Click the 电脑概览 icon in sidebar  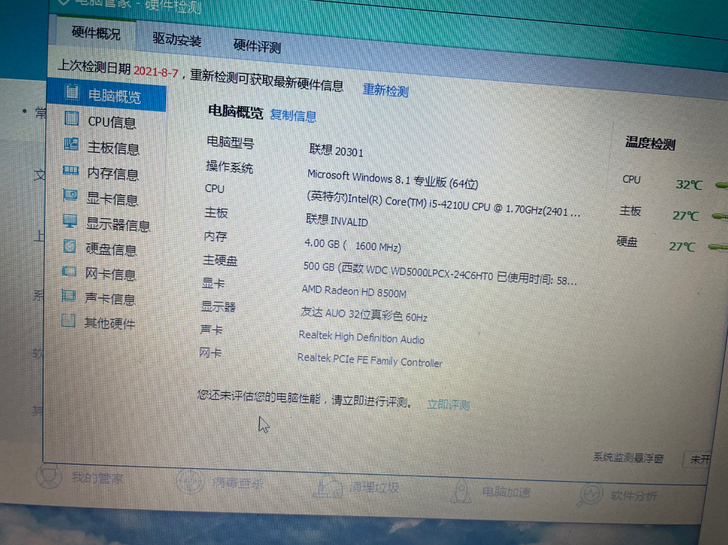click(x=72, y=92)
